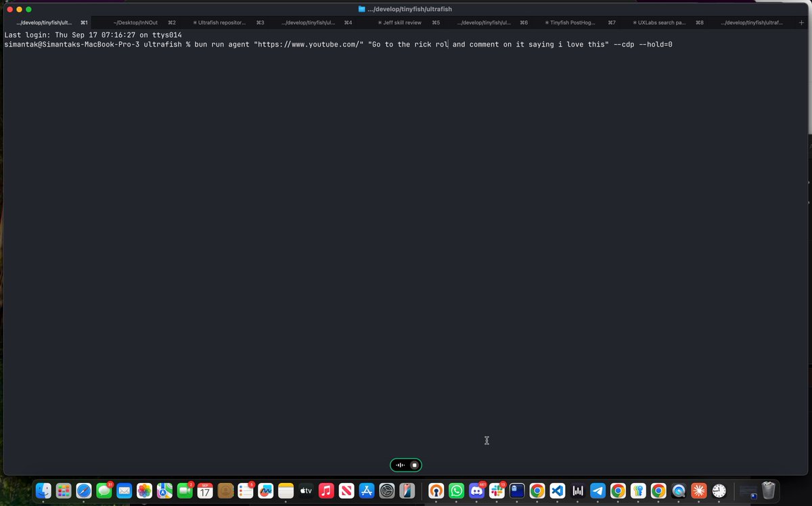The height and width of the screenshot is (506, 812).
Task: Open QuickTime Player from the dock
Action: (x=679, y=490)
